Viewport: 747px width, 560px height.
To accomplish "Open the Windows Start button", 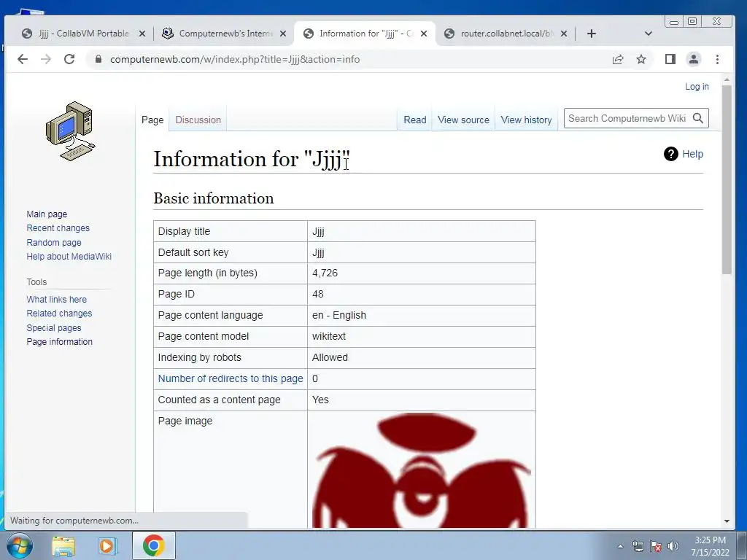I will [20, 545].
